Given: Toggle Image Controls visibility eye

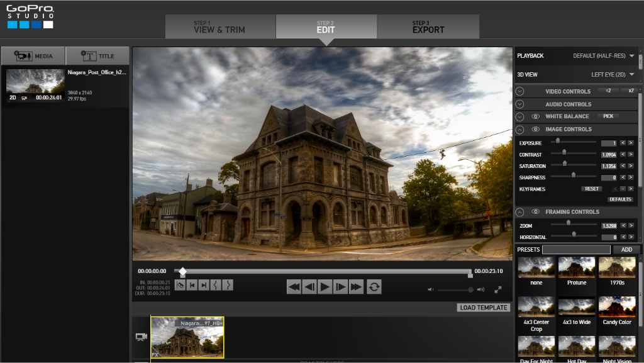Looking at the screenshot, I should [536, 129].
